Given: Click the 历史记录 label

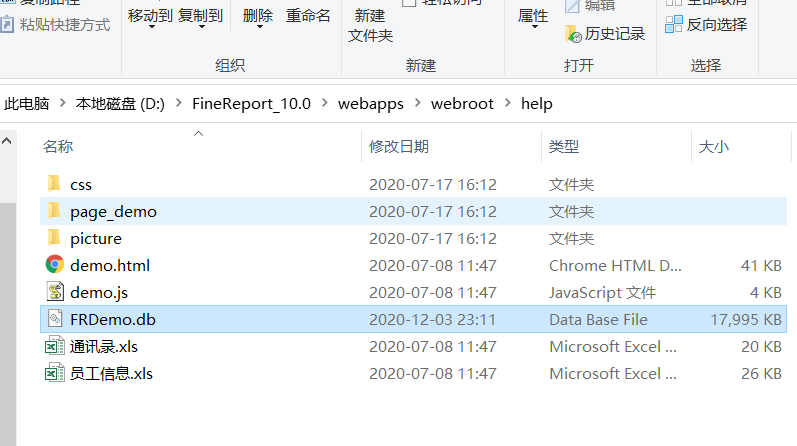Looking at the screenshot, I should [615, 34].
